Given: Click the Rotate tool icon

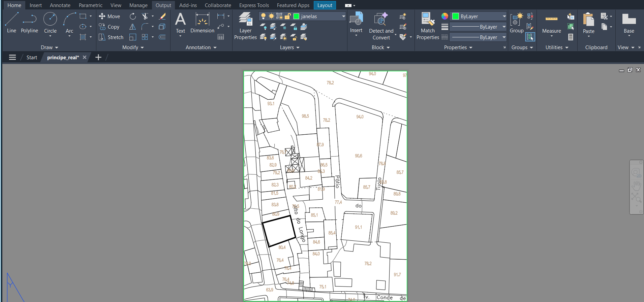Looking at the screenshot, I should (133, 16).
